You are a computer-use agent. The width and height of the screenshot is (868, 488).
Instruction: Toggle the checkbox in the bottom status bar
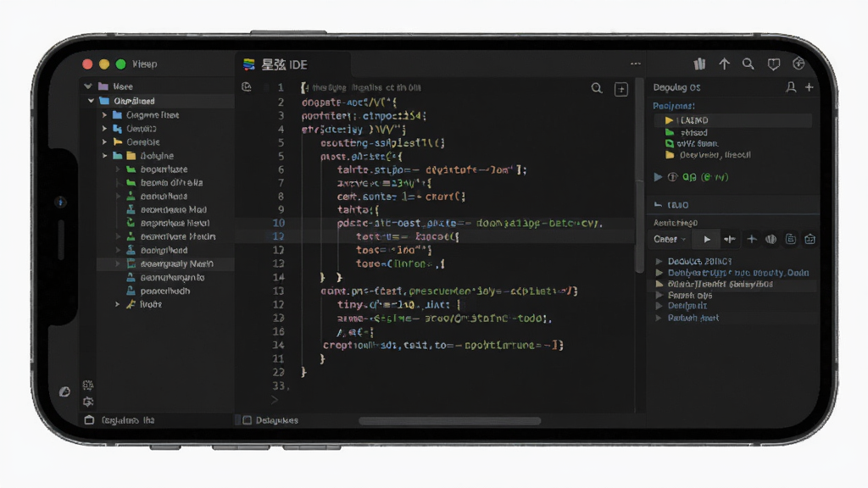(248, 420)
